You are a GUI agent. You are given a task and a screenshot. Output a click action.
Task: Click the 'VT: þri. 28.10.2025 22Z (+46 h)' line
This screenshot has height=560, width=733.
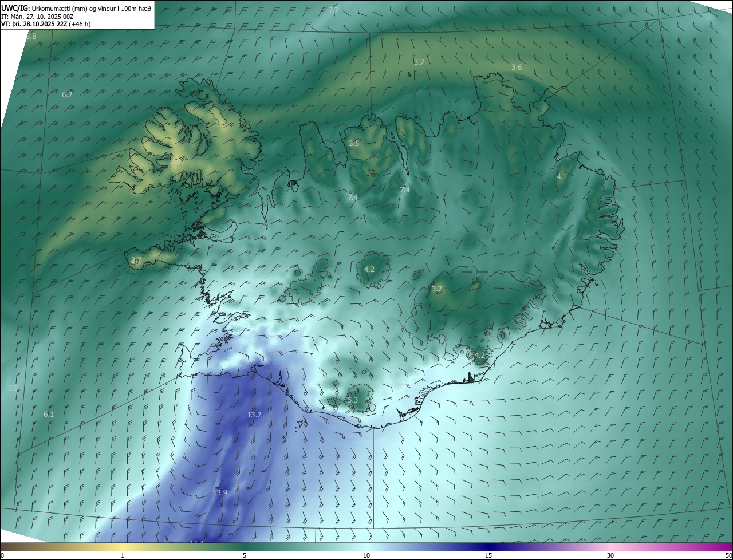pyautogui.click(x=46, y=24)
